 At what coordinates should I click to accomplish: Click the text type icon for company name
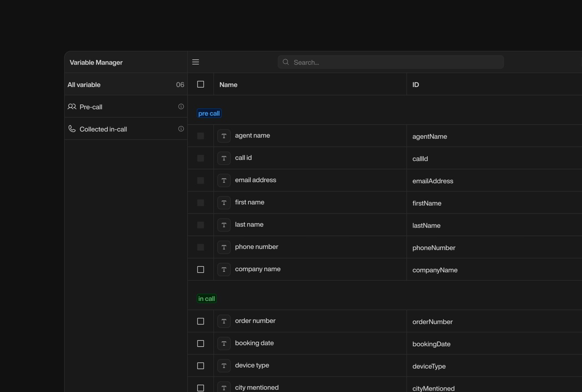pyautogui.click(x=224, y=269)
